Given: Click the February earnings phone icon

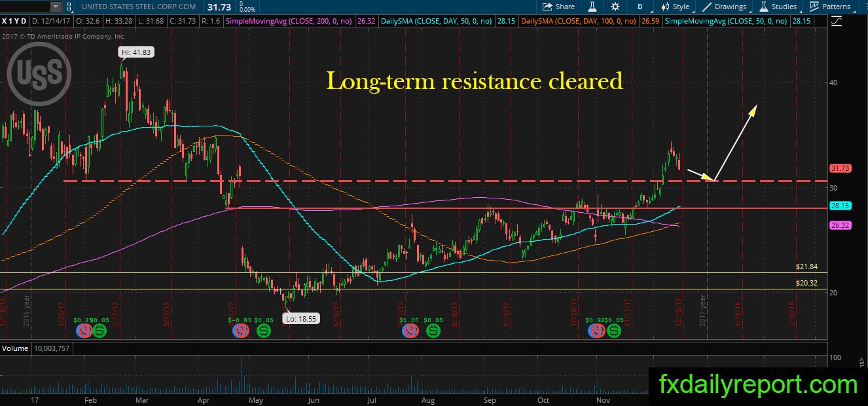Looking at the screenshot, I should pos(83,330).
